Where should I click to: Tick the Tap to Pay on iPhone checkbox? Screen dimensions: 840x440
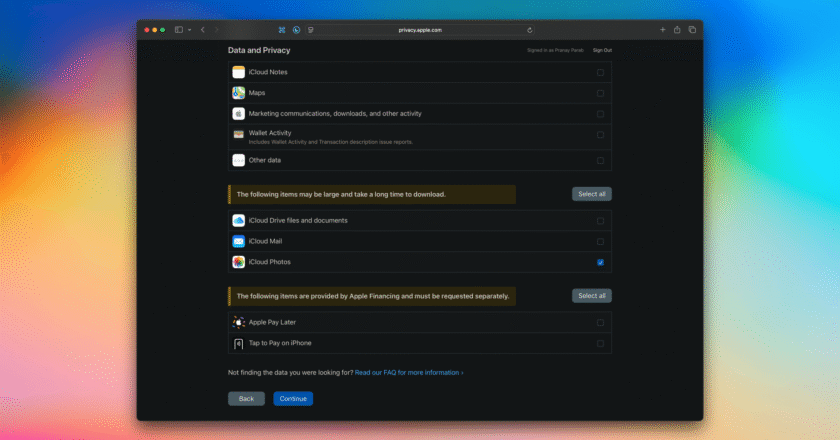tap(600, 344)
